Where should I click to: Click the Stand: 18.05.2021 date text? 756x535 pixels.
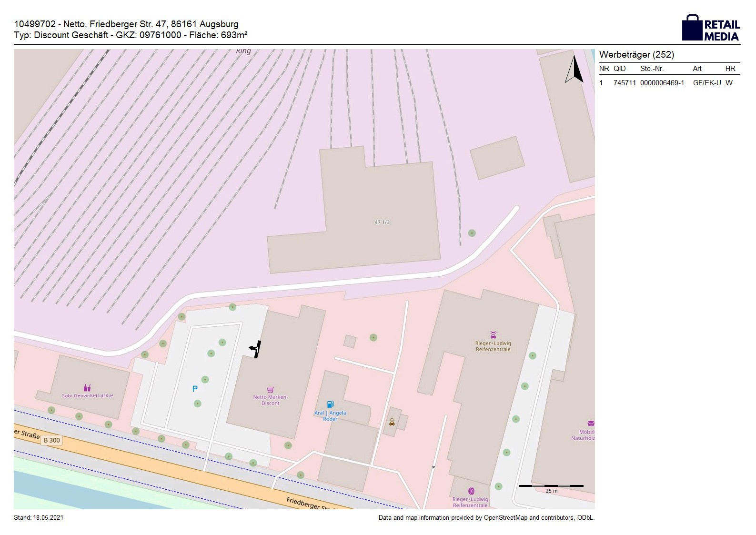pyautogui.click(x=39, y=518)
